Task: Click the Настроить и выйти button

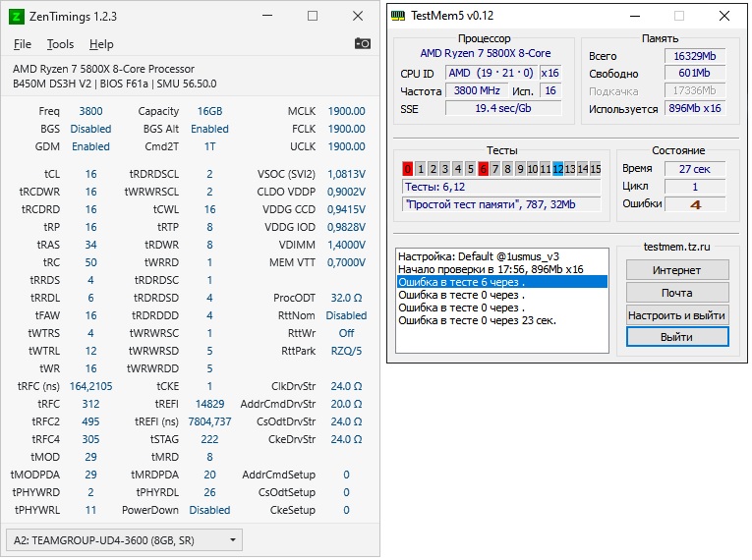Action: (677, 315)
